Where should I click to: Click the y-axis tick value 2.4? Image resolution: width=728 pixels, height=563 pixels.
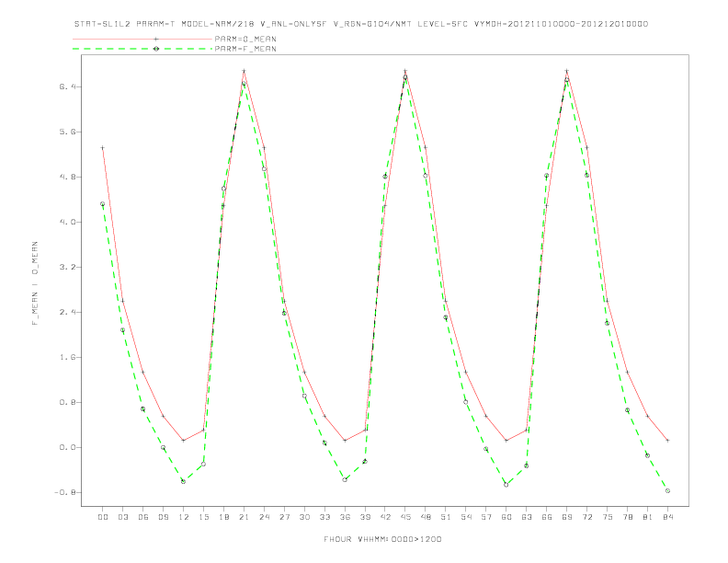coord(67,312)
